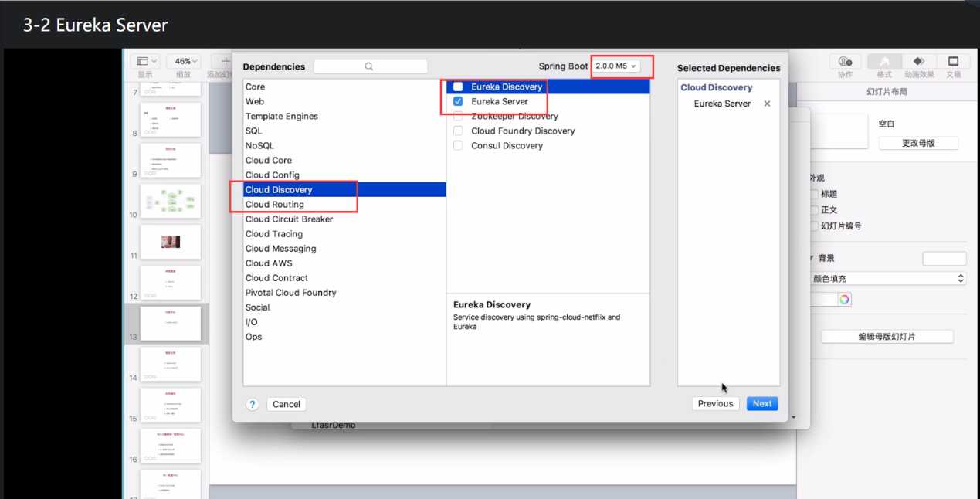Viewport: 980px width, 499px height.
Task: Select Cloud Discovery category
Action: (x=344, y=189)
